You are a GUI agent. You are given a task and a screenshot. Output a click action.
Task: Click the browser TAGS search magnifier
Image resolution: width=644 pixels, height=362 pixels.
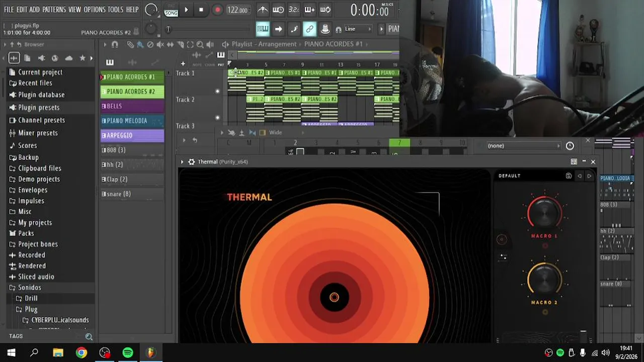tap(89, 336)
